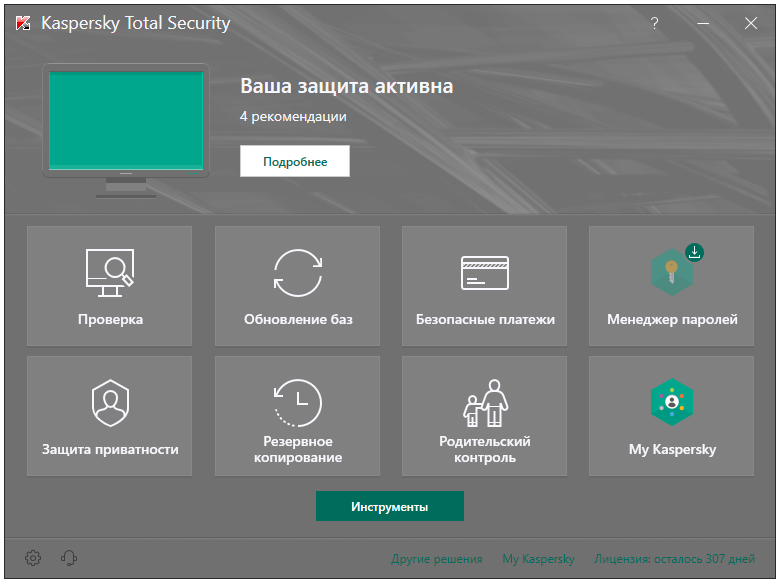Screen dimensions: 779x584
Task: Open Защита приватности privacy protection tile
Action: 109,416
